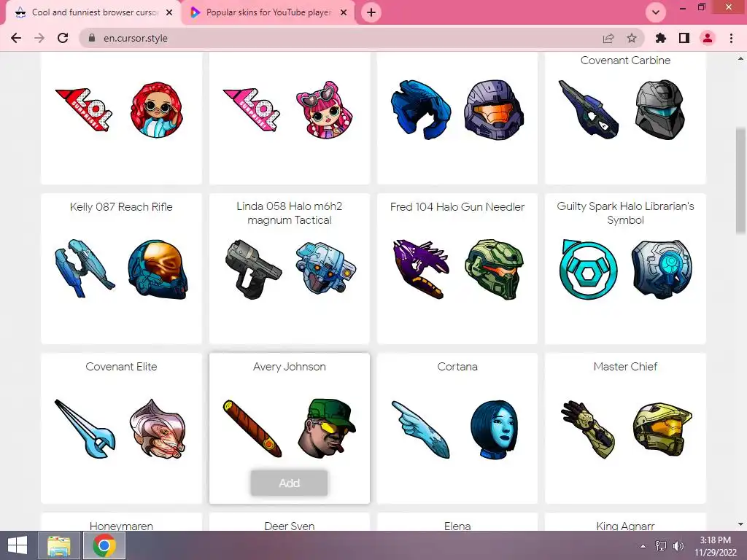Viewport: 747px width, 560px height.
Task: Select the Master Chief gauntlet cursor
Action: [x=589, y=429]
